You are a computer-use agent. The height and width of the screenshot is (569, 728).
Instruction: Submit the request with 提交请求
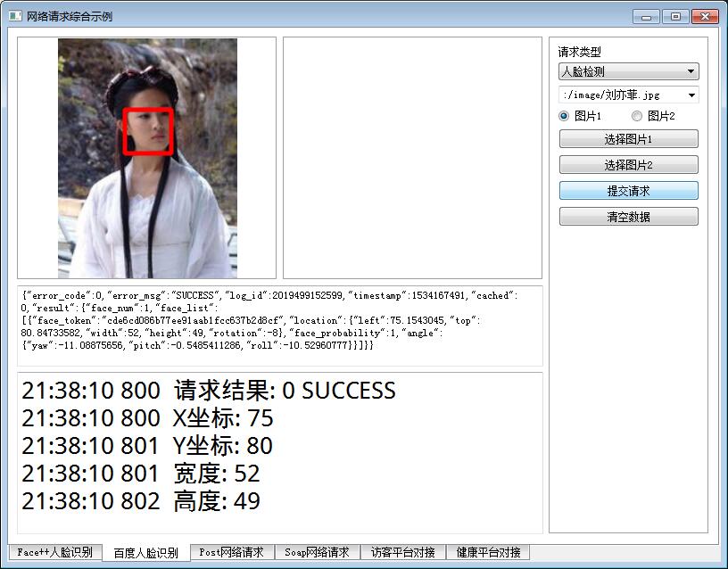629,191
